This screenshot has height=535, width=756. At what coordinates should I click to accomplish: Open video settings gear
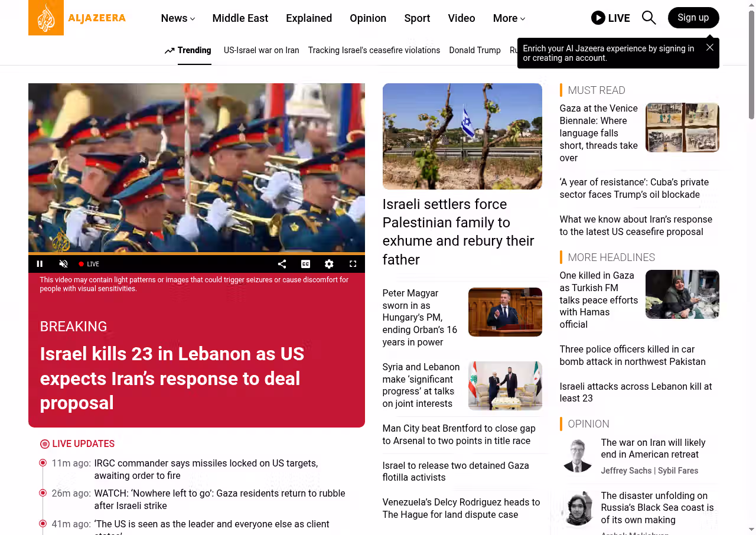(x=329, y=264)
